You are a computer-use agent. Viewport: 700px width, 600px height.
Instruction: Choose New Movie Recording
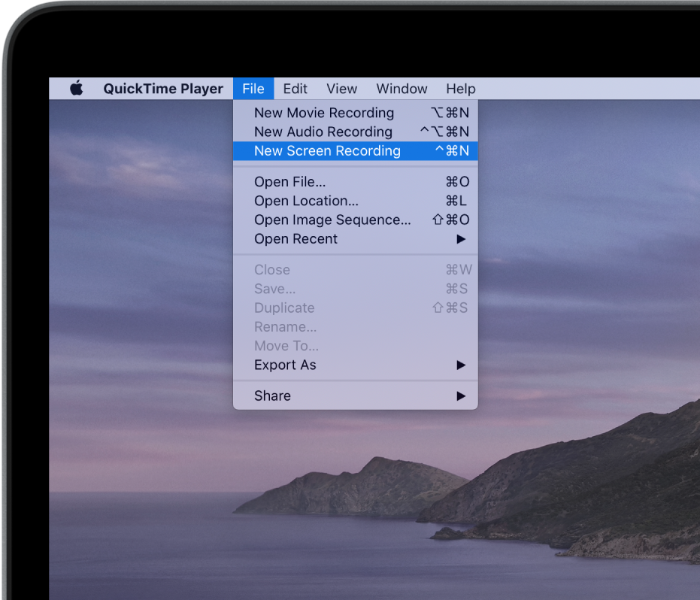coord(324,113)
